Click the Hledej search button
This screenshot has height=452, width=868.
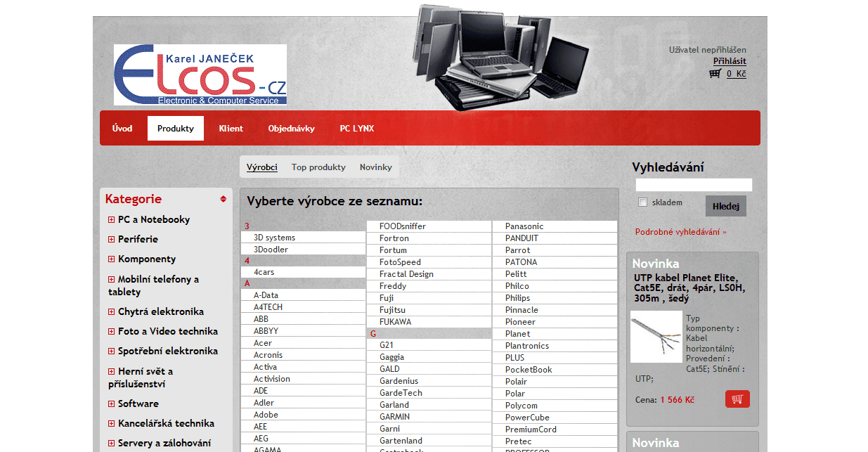coord(726,206)
